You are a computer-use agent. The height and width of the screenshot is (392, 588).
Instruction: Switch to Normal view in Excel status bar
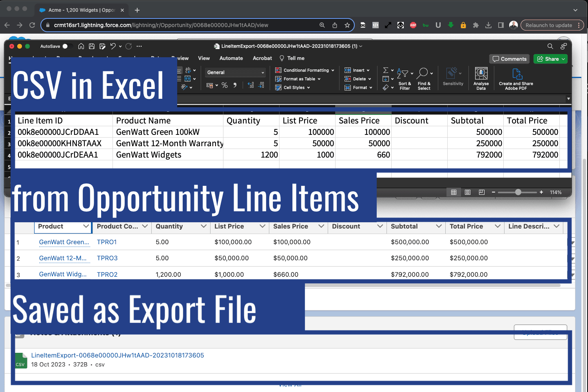[x=454, y=192]
